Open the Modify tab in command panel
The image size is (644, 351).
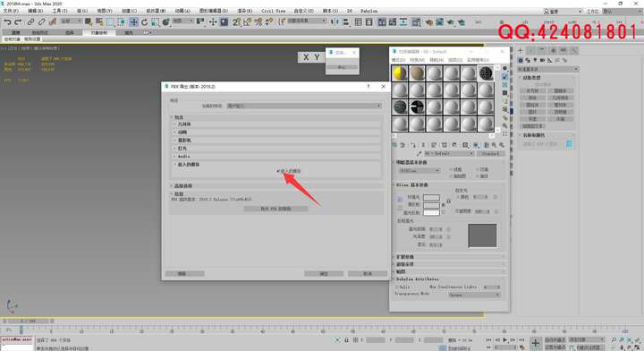pyautogui.click(x=531, y=50)
